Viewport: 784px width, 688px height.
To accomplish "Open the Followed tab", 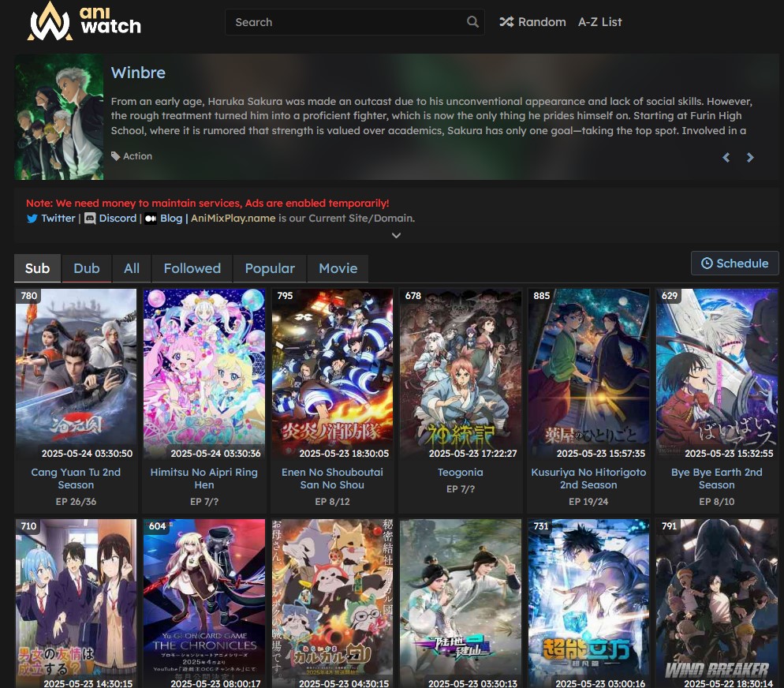I will tap(192, 268).
